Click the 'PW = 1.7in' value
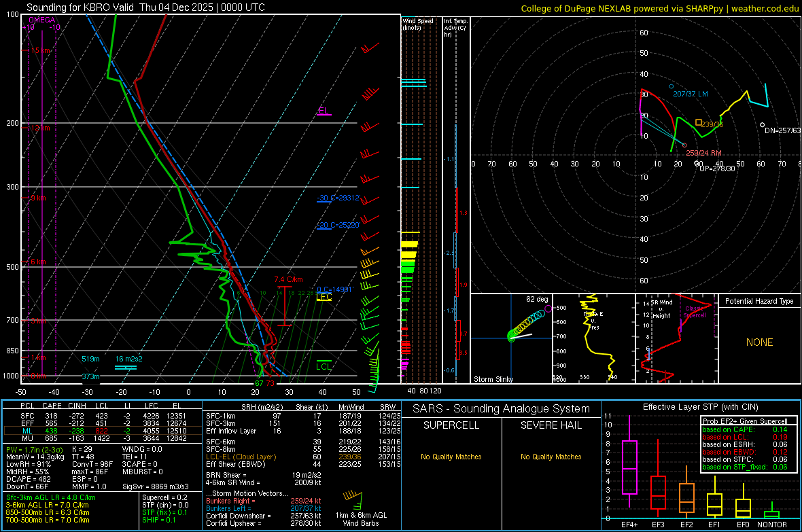Viewport: 802px width, 532px height. coord(34,449)
